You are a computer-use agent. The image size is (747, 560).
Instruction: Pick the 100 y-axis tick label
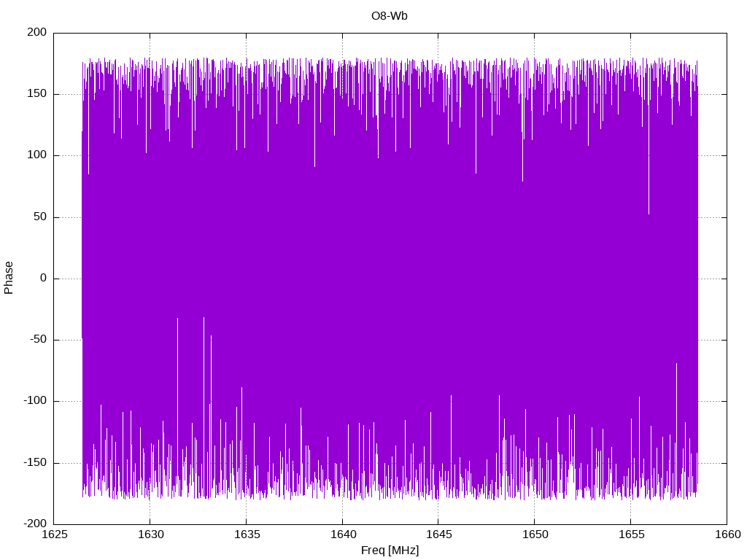(x=37, y=155)
